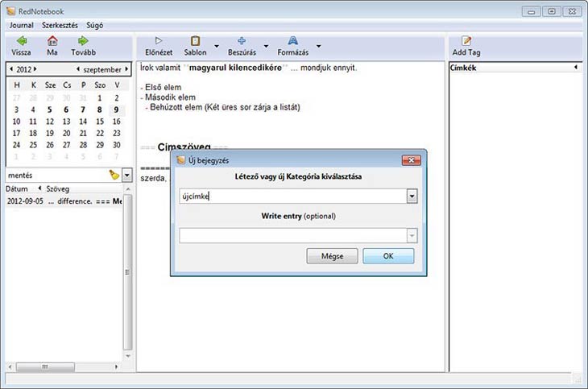Click the Add Tag icon

(x=466, y=41)
